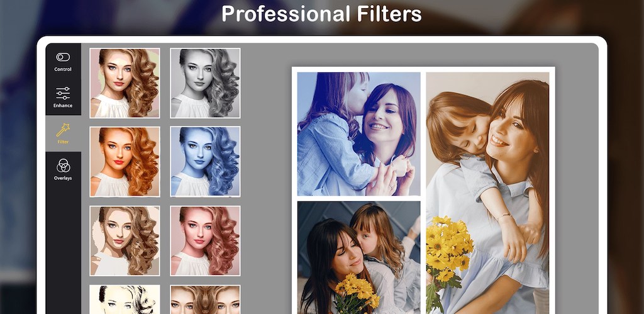This screenshot has height=314, width=644.
Task: Pick the pencil sketch filter thumbnail
Action: pos(125,300)
